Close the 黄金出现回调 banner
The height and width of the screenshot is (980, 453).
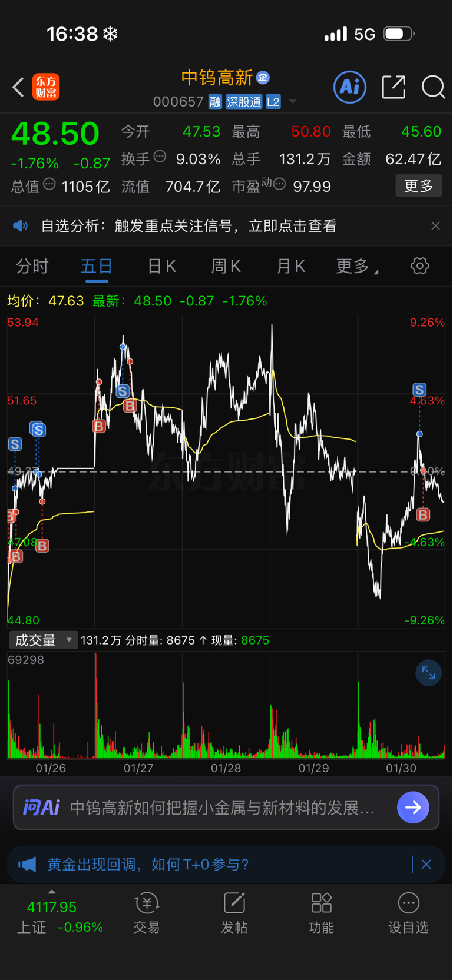coord(426,864)
